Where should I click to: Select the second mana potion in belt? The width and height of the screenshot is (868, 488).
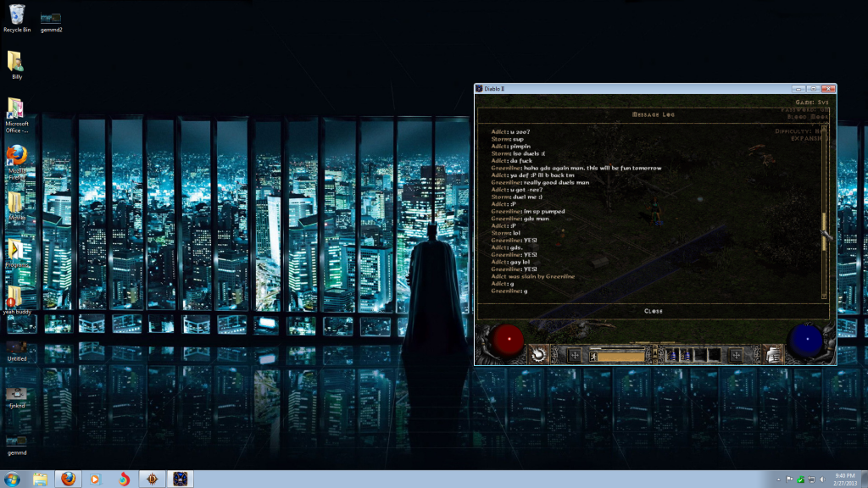(x=685, y=356)
